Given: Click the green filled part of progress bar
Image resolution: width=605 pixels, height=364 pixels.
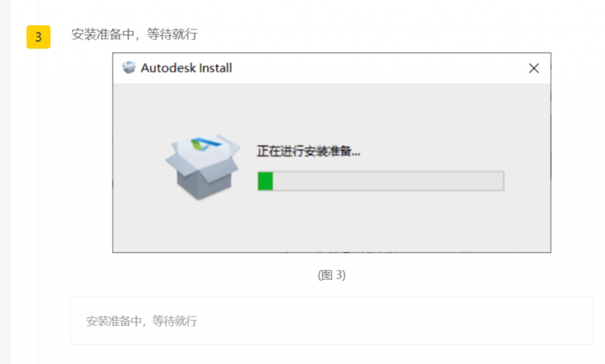Looking at the screenshot, I should [x=265, y=181].
